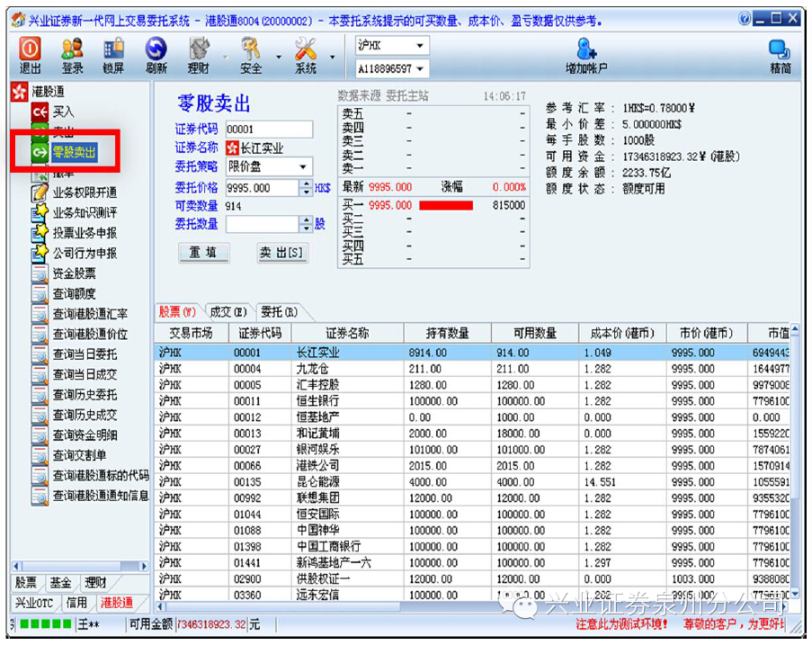Click the 委托数量 input field

tap(262, 224)
